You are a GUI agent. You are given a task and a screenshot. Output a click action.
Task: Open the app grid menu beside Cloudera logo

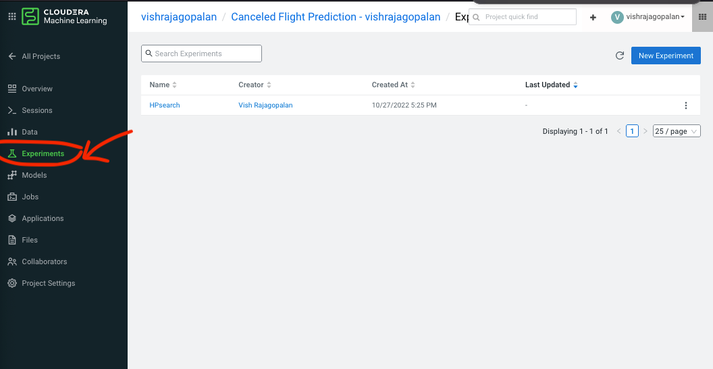tap(12, 16)
